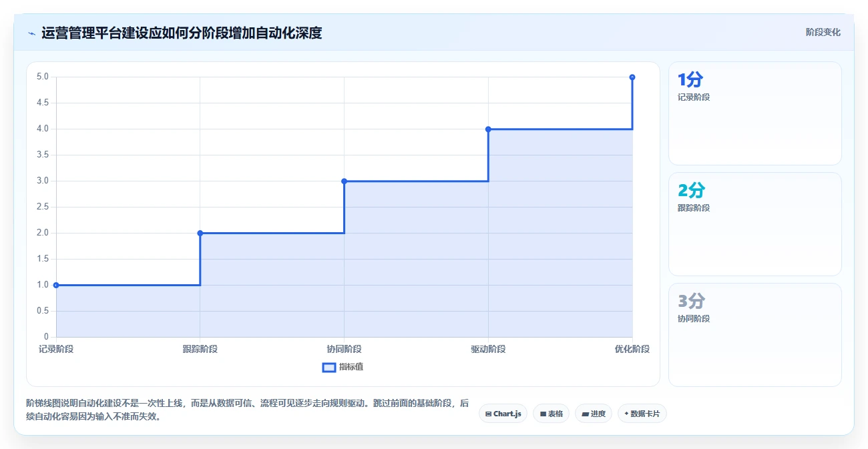Click the 0 y-axis tick label
868x449 pixels.
coord(47,337)
